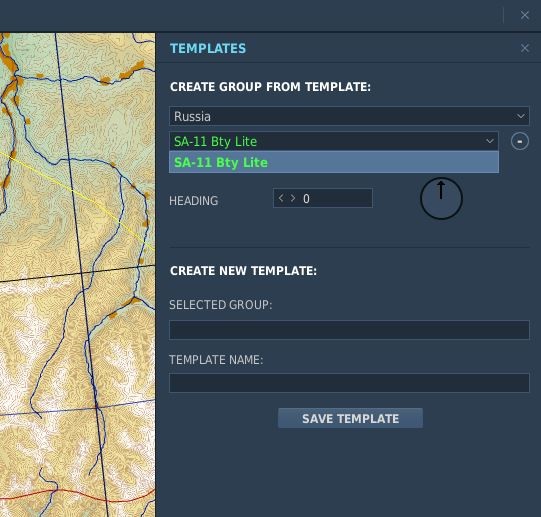Close the Templates panel
Screen dimensions: 541x517
(525, 48)
